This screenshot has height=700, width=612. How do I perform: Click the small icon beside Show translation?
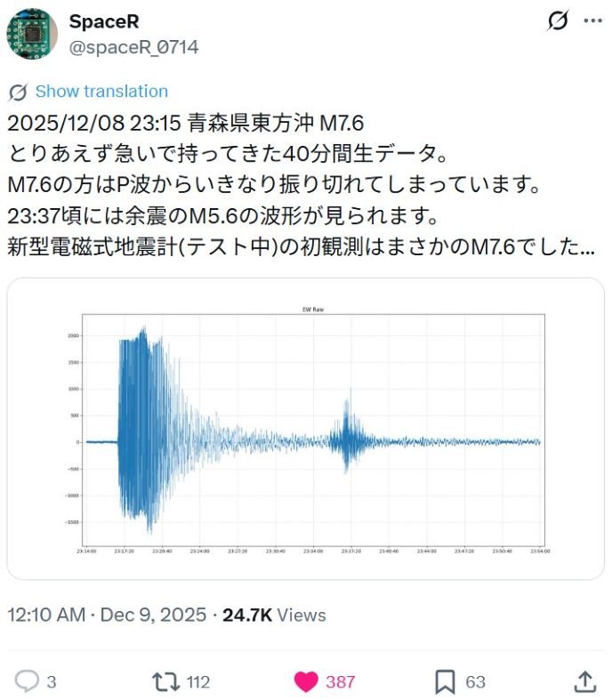[x=18, y=92]
